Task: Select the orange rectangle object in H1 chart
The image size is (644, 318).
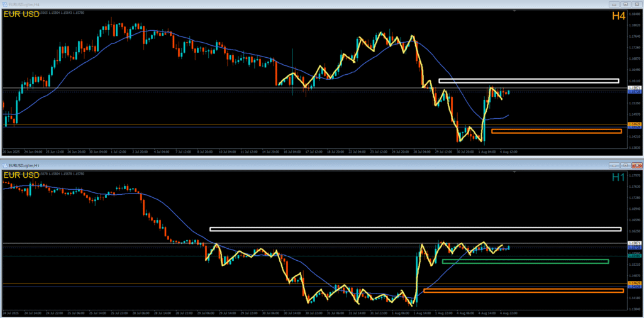Action: click(x=523, y=291)
